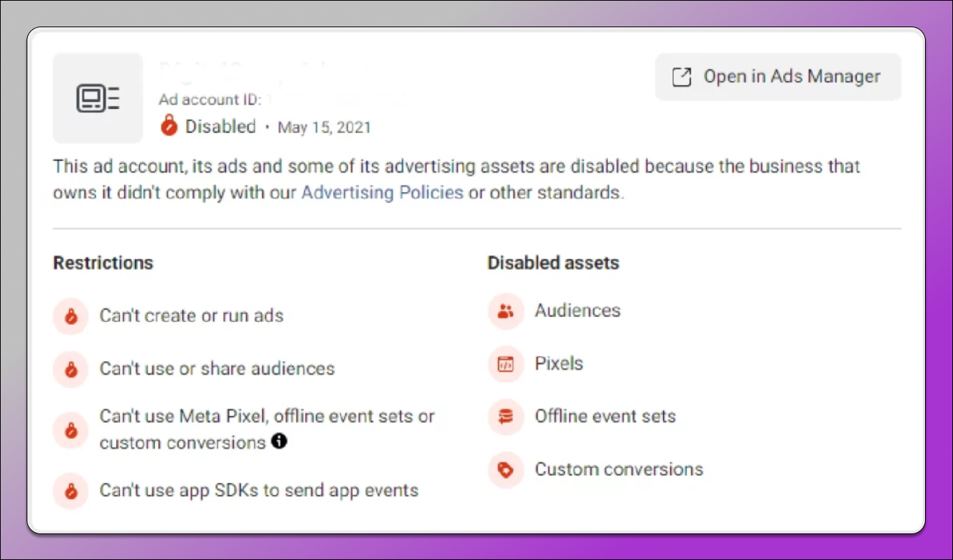
Task: Click the Custom conversions tag icon
Action: [x=506, y=470]
